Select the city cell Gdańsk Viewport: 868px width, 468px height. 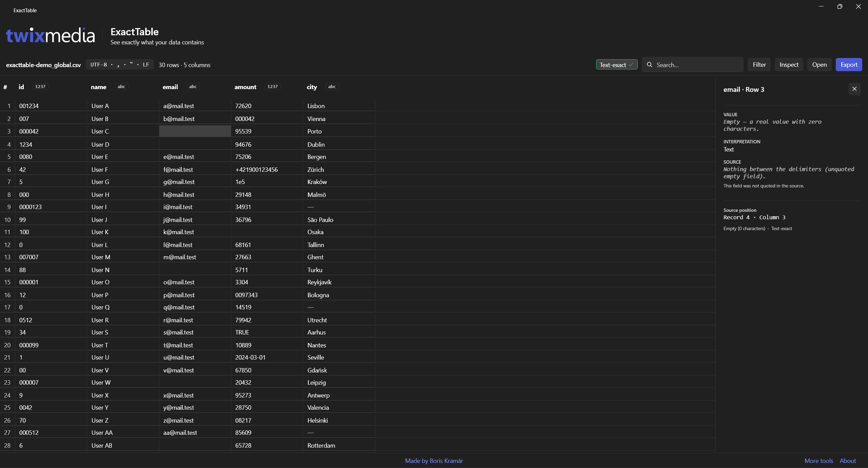tap(339, 370)
